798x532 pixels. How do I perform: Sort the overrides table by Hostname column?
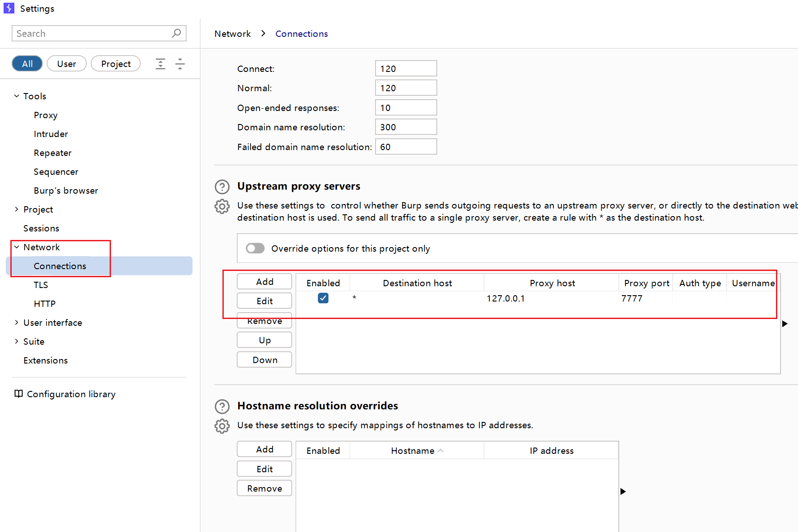click(x=417, y=451)
